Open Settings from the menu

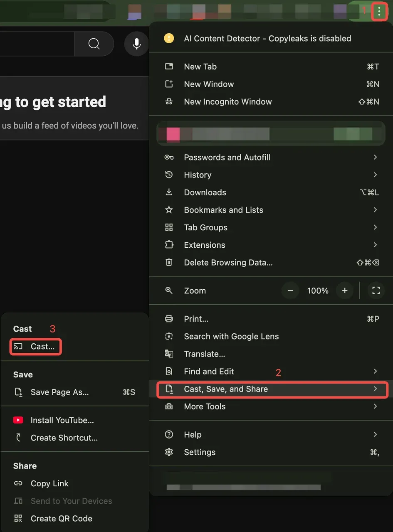pyautogui.click(x=272, y=452)
